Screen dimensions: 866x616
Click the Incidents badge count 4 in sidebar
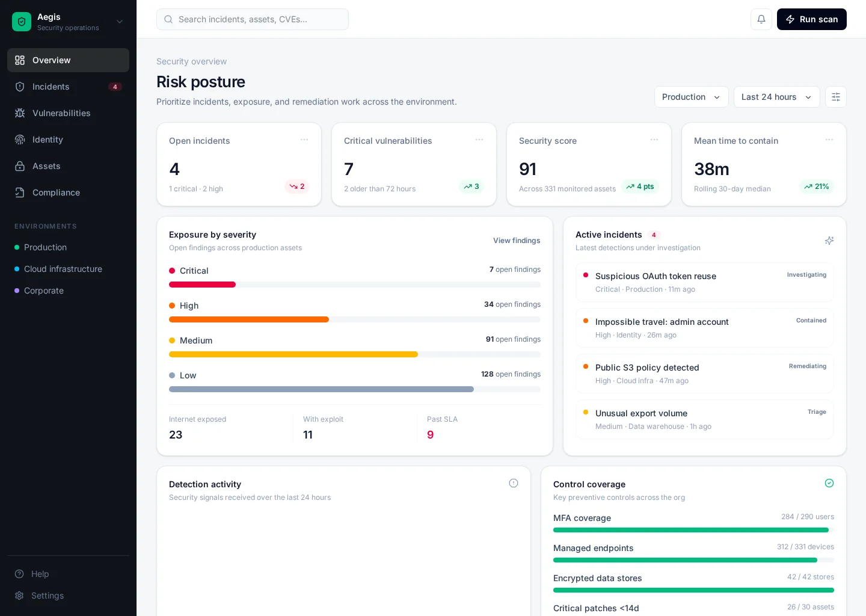115,87
